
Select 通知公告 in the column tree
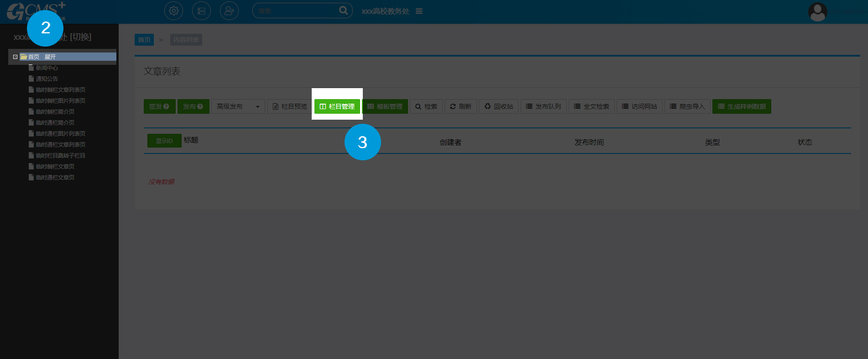coord(47,79)
